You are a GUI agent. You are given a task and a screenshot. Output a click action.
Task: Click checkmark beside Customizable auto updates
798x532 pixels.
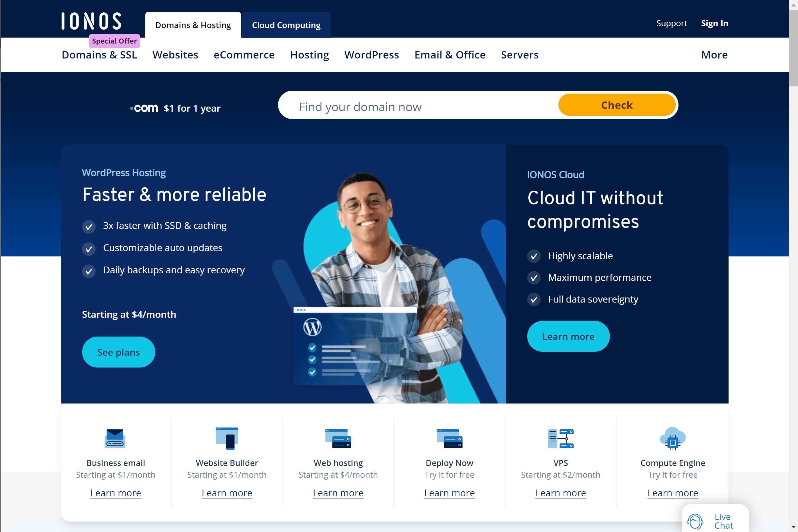pyautogui.click(x=89, y=249)
